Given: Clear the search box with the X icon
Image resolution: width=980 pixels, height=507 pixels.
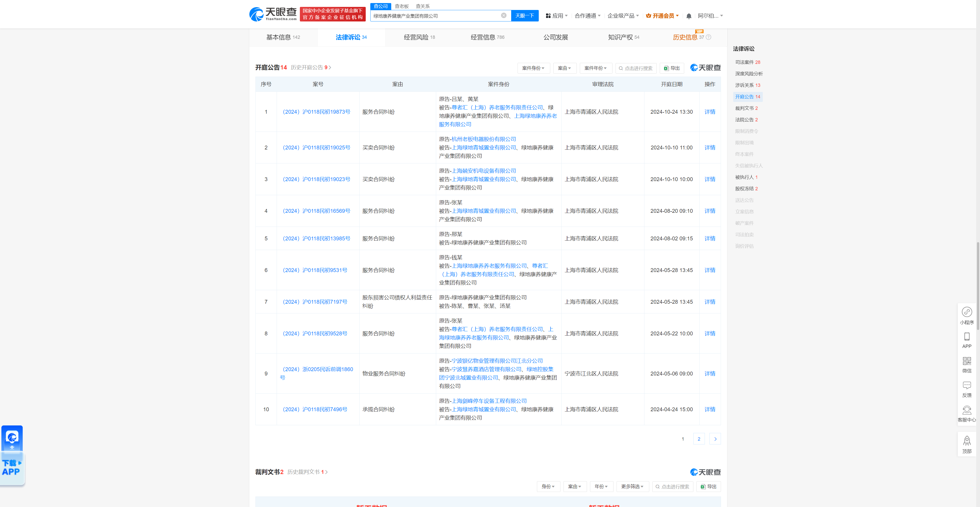Looking at the screenshot, I should click(x=504, y=16).
